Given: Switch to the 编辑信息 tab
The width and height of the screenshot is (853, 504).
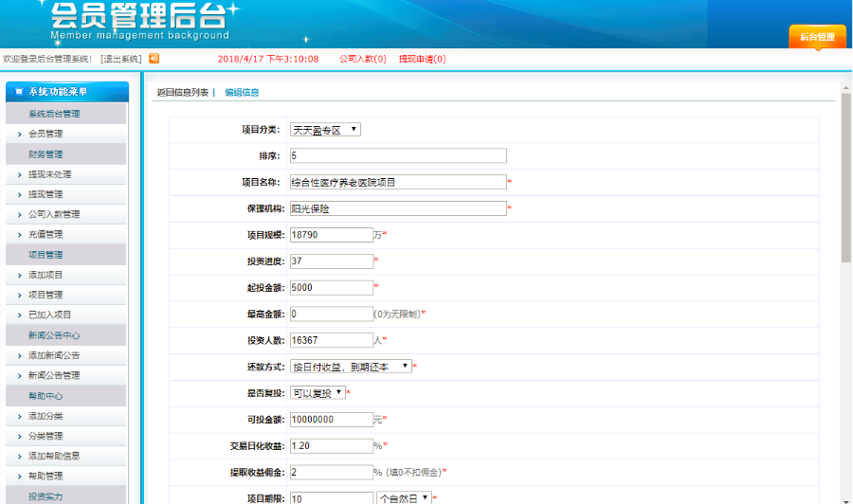Looking at the screenshot, I should (x=242, y=93).
